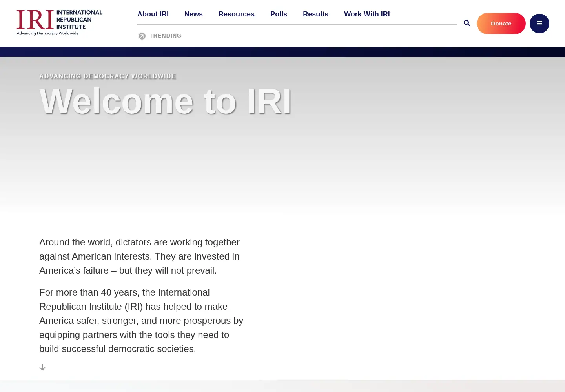
Task: Go to the News menu item
Action: (193, 14)
